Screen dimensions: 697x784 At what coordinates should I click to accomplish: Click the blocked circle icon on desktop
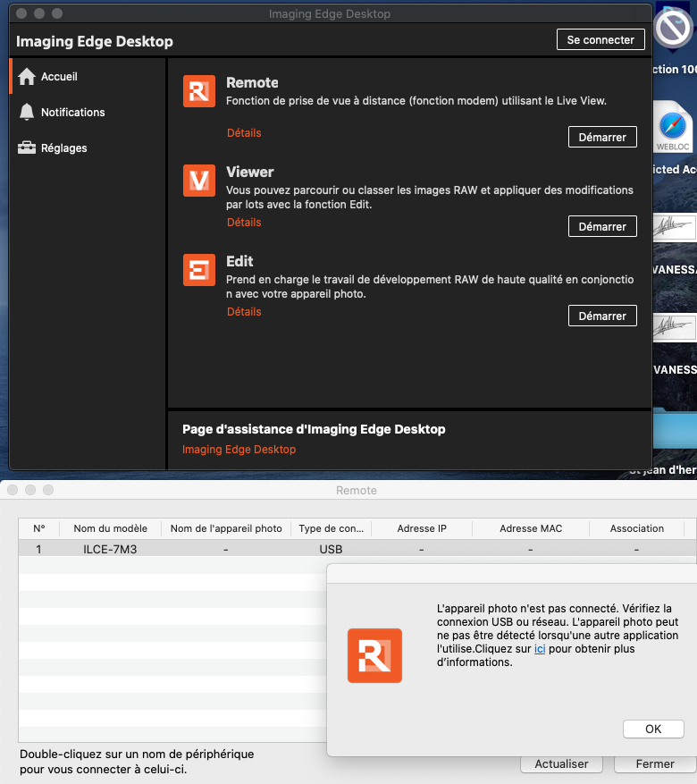673,28
